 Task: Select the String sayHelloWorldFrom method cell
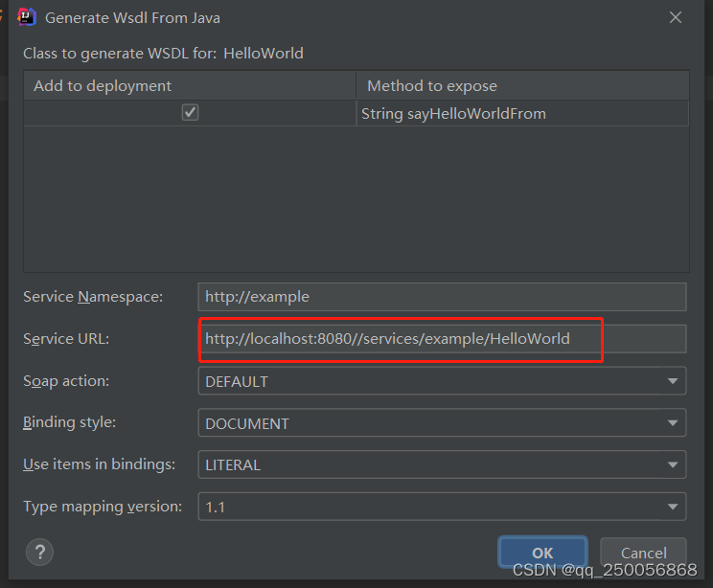click(x=522, y=113)
